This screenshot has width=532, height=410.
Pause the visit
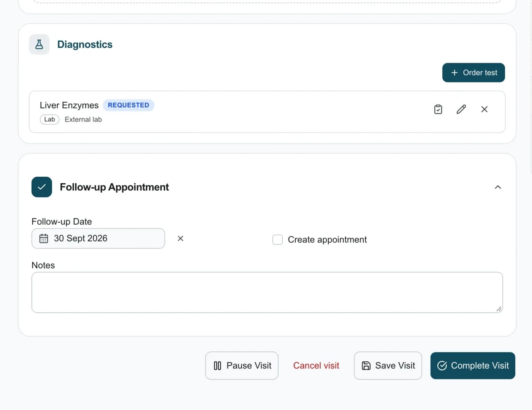[x=242, y=366]
